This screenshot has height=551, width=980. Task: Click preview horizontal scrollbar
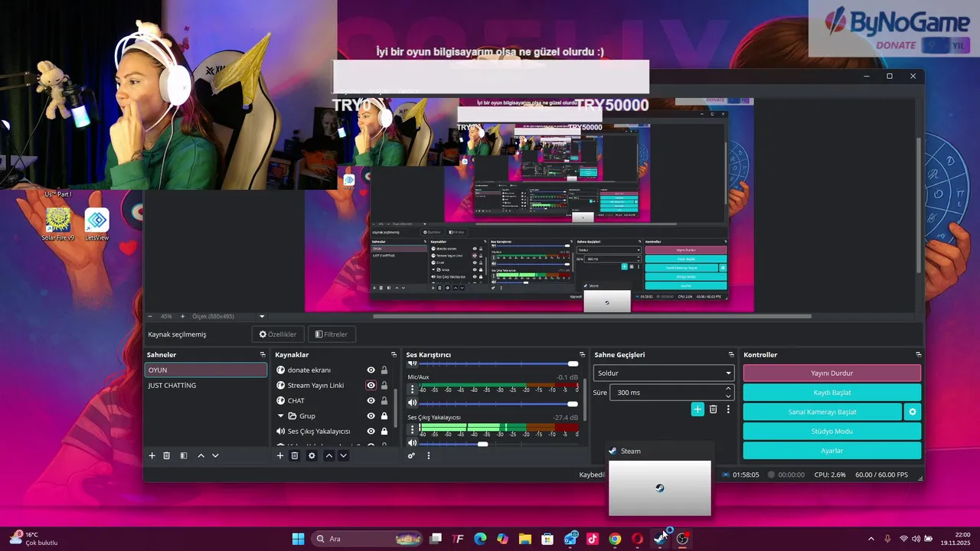[x=592, y=316]
